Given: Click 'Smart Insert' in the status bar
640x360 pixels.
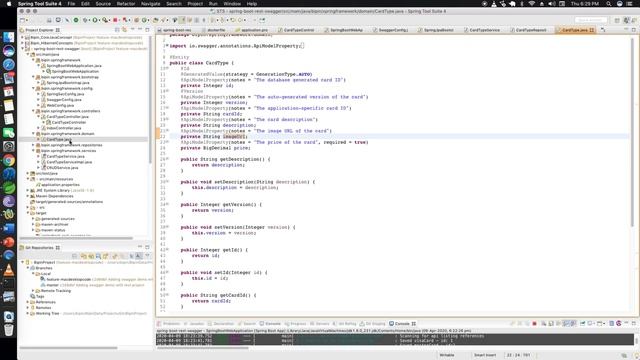Looking at the screenshot, I should [485, 355].
